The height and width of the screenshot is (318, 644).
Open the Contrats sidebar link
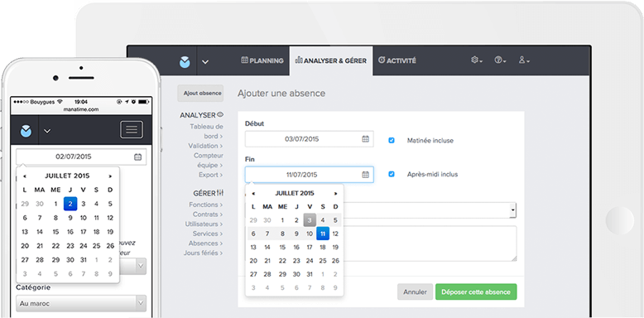click(x=208, y=214)
